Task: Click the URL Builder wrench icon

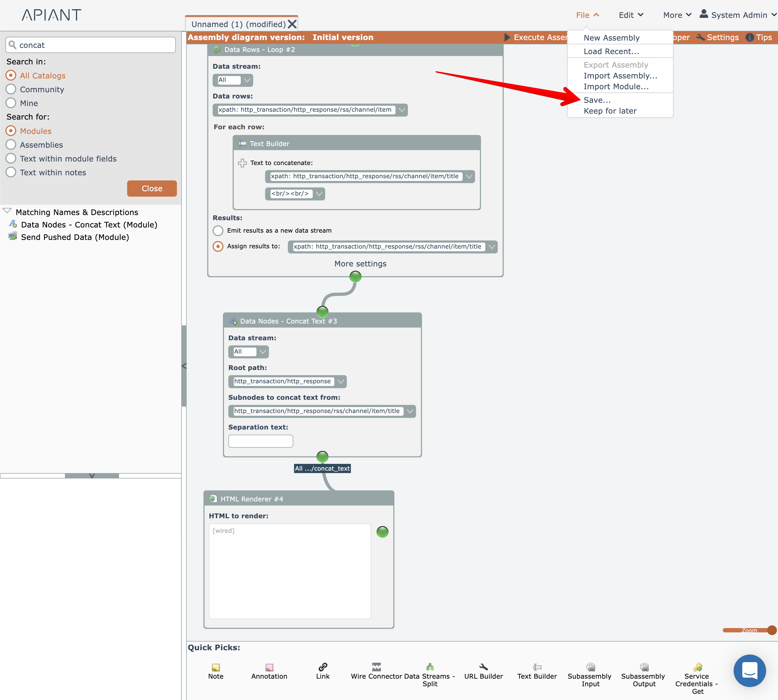Action: click(483, 666)
